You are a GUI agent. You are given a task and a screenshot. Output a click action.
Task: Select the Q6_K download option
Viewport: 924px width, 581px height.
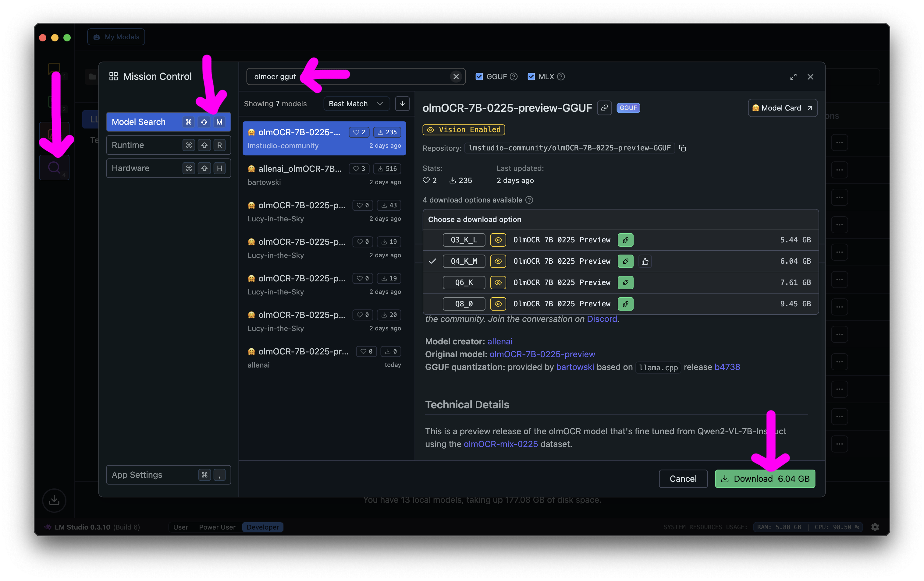(620, 283)
